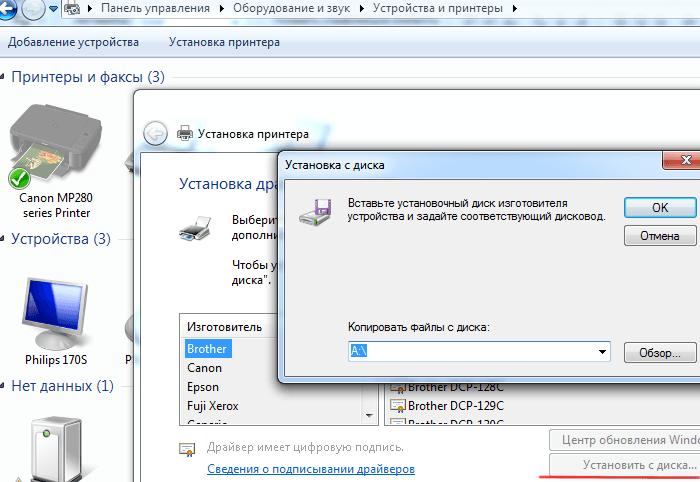
Task: Select Canon in the Изготовитель list
Action: point(204,368)
